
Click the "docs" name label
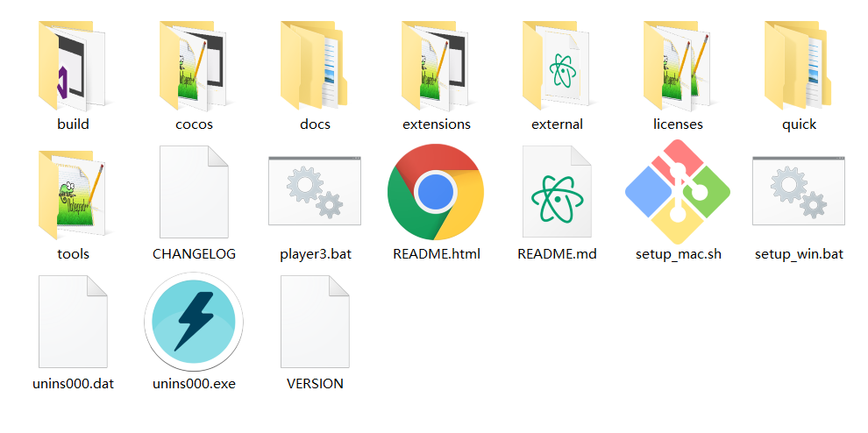315,124
